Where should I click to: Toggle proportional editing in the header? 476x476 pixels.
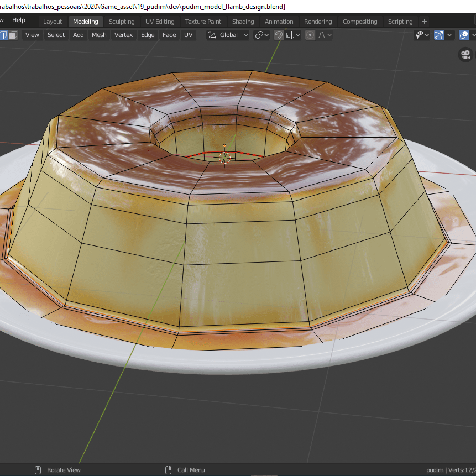coord(310,35)
